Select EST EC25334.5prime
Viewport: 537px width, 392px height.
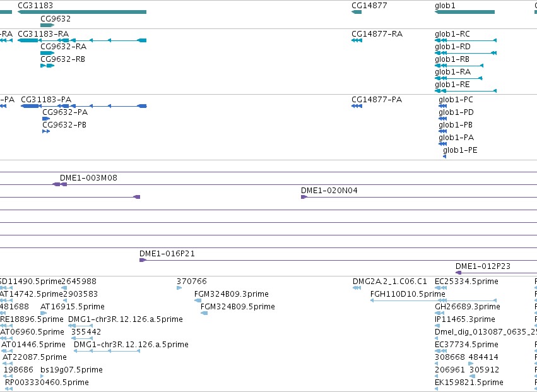[x=466, y=282]
